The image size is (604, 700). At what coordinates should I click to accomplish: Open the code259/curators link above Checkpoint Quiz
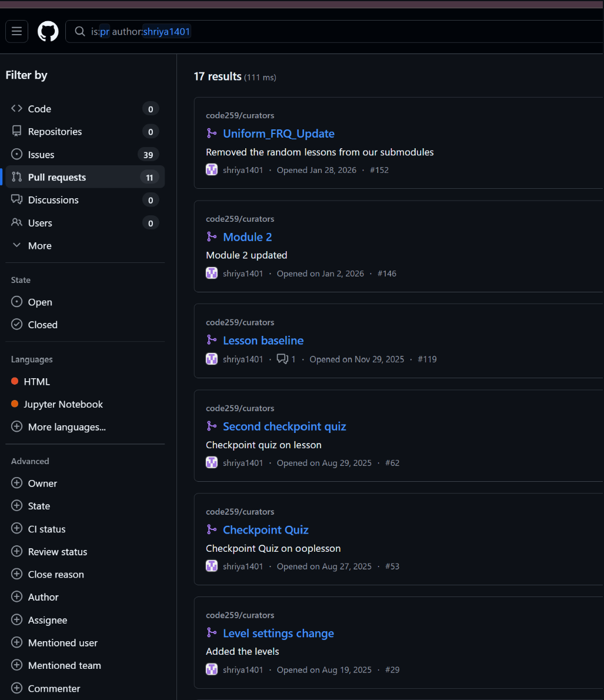[240, 512]
